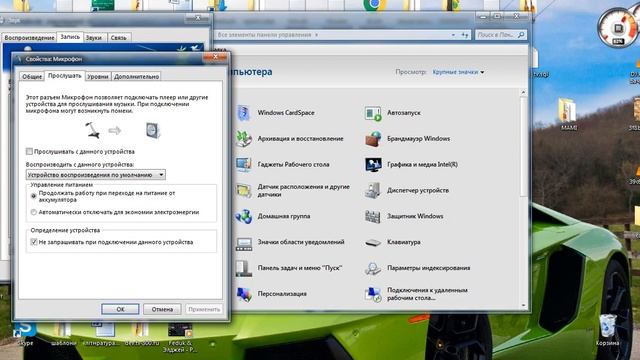Click the Применить button

[204, 309]
